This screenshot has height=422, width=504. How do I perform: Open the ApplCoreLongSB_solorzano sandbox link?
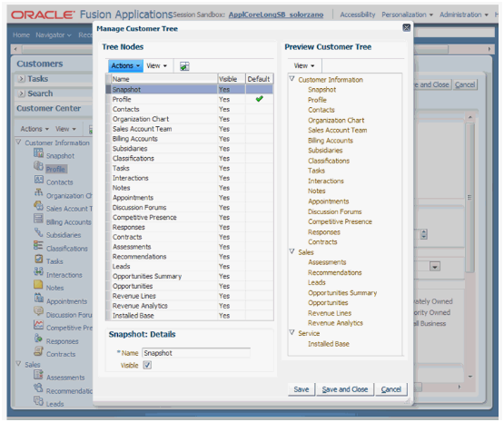tap(276, 15)
